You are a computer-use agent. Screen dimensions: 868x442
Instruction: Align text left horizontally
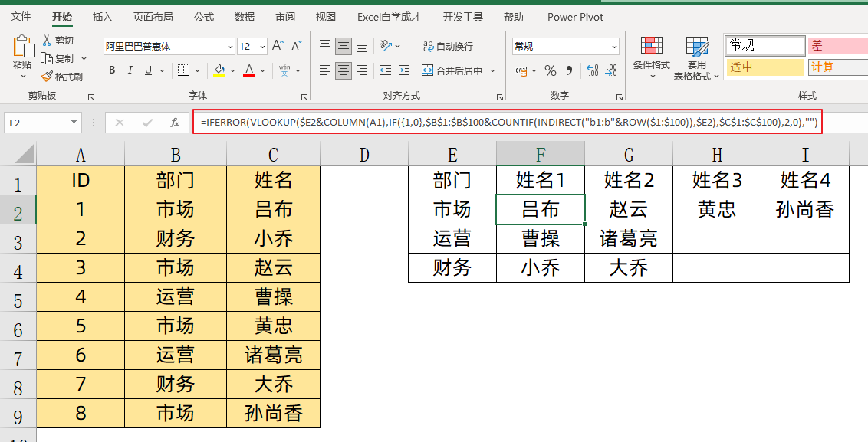click(x=325, y=70)
